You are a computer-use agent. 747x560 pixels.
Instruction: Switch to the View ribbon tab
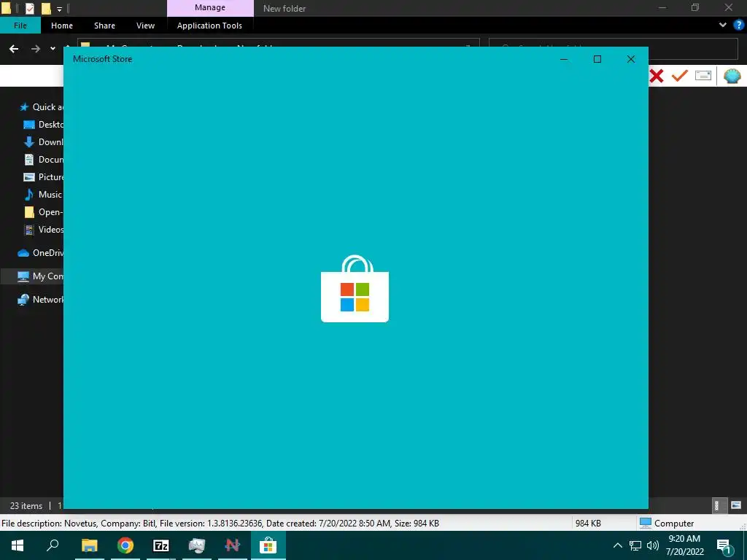(145, 26)
